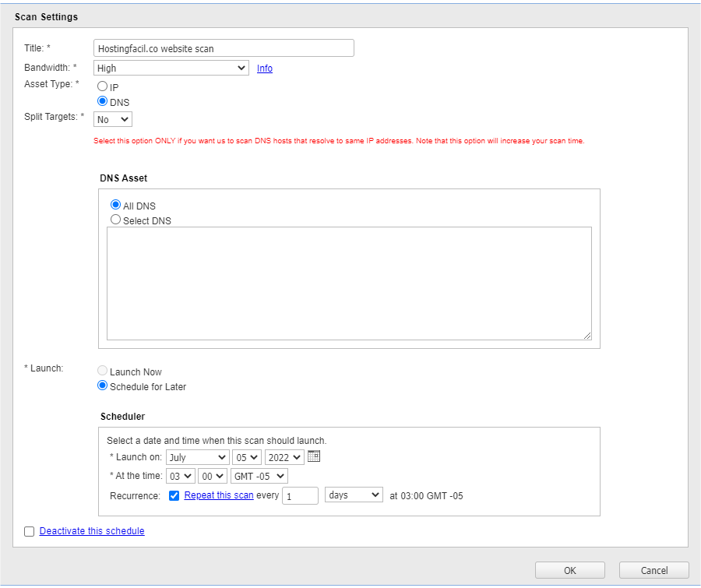Select the IP asset type radio button
Screen dimensions: 701x588
click(102, 86)
